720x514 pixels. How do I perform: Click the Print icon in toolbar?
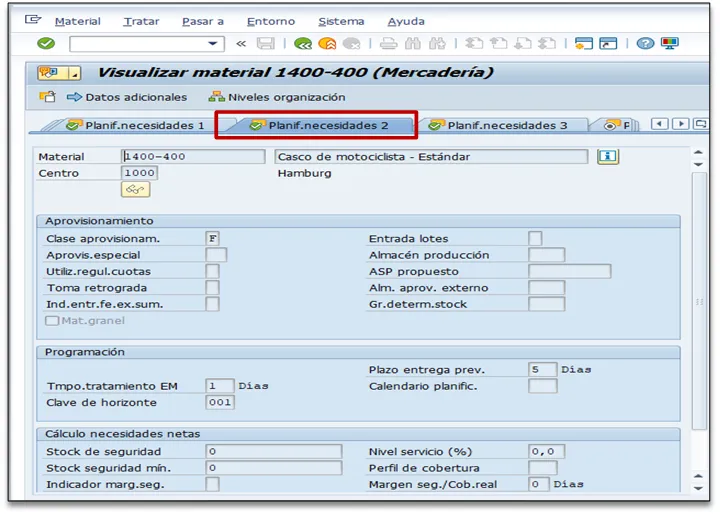point(388,43)
